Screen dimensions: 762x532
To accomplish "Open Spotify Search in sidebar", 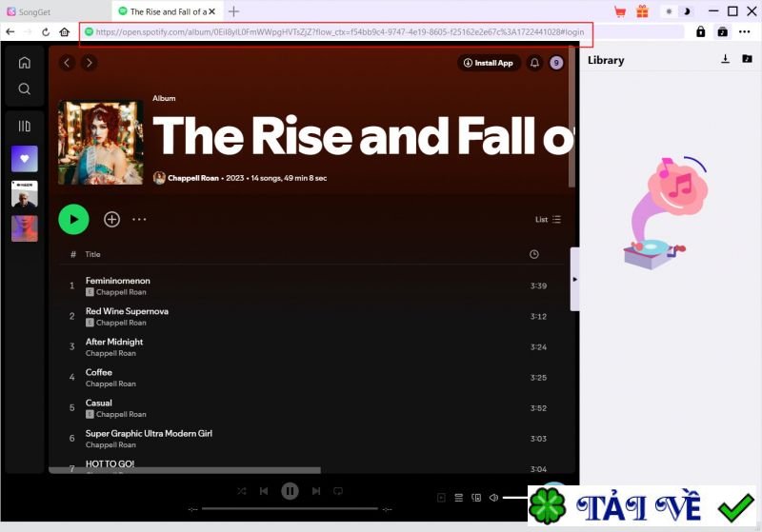I will click(25, 89).
